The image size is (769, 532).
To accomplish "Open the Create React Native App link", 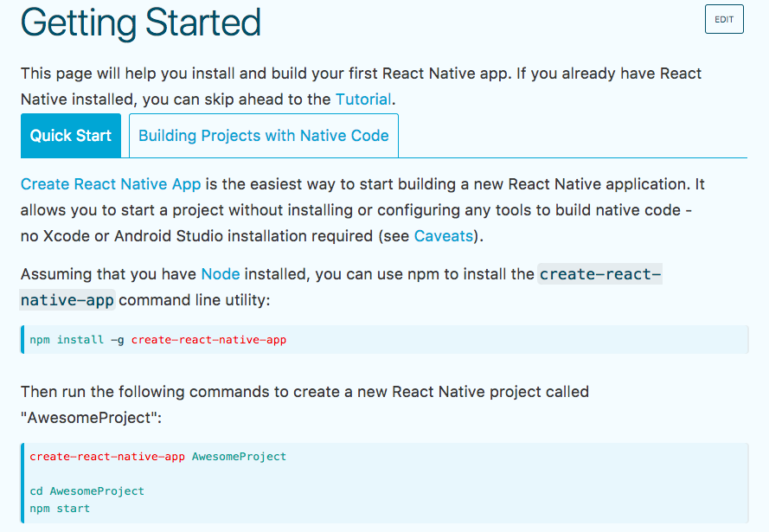I will point(111,184).
